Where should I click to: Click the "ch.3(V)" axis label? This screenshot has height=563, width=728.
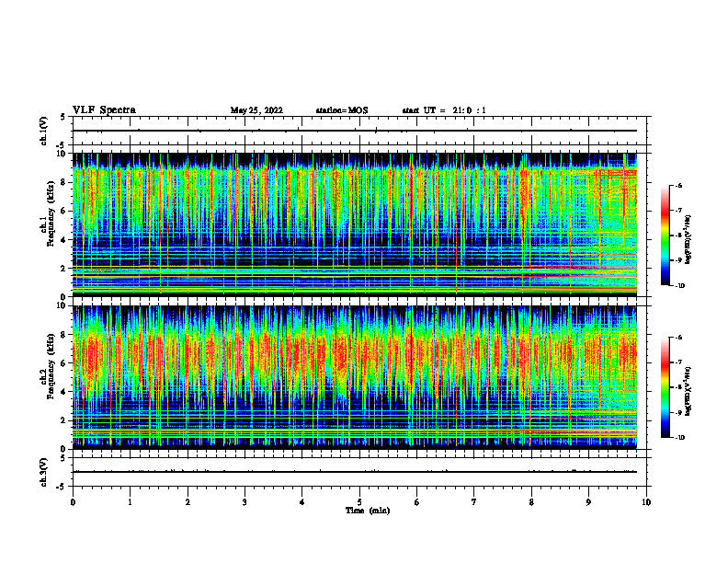[x=44, y=472]
